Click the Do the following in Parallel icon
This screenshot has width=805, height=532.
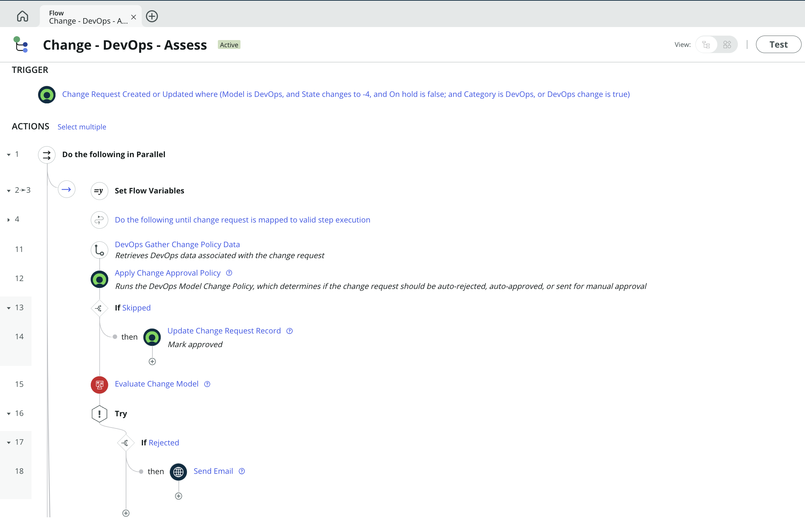click(47, 155)
